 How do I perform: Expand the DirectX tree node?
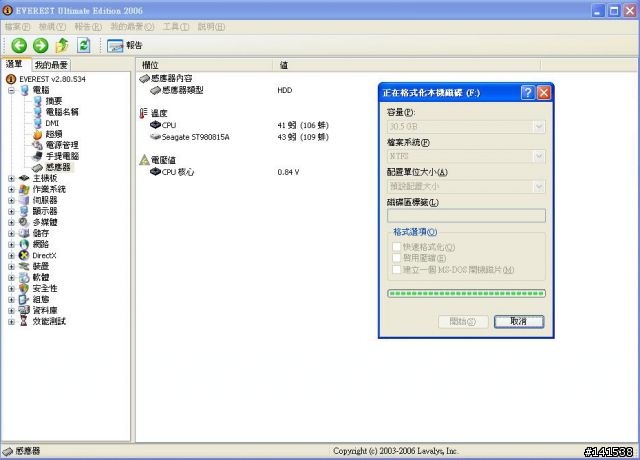pos(11,256)
